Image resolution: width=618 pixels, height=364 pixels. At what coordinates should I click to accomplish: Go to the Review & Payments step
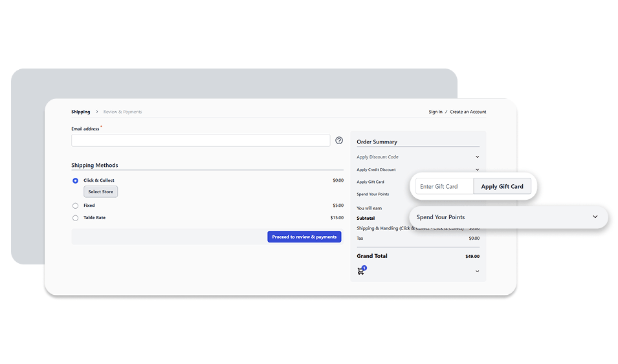point(122,112)
